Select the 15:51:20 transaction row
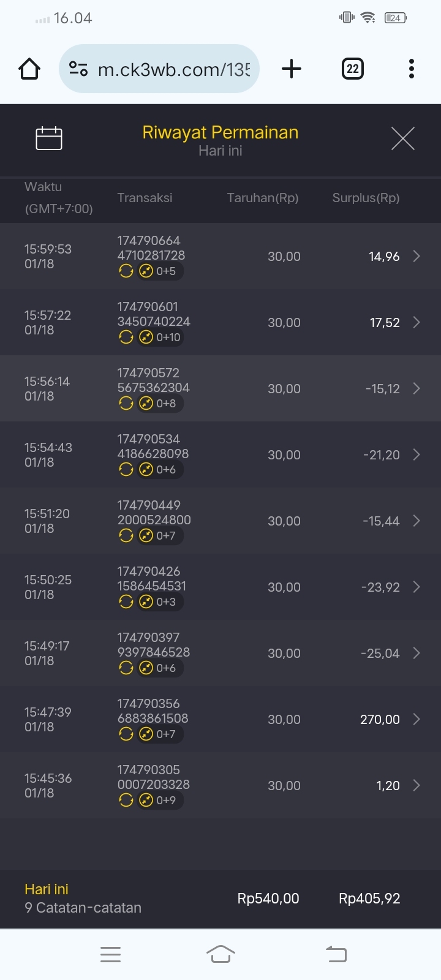441x980 pixels. (x=221, y=521)
